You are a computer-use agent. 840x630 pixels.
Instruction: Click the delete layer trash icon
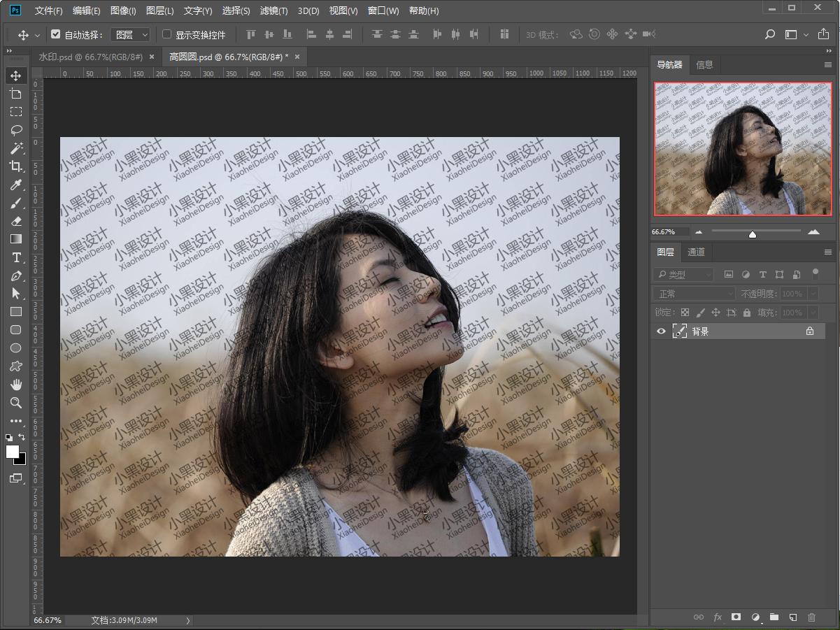(x=811, y=617)
